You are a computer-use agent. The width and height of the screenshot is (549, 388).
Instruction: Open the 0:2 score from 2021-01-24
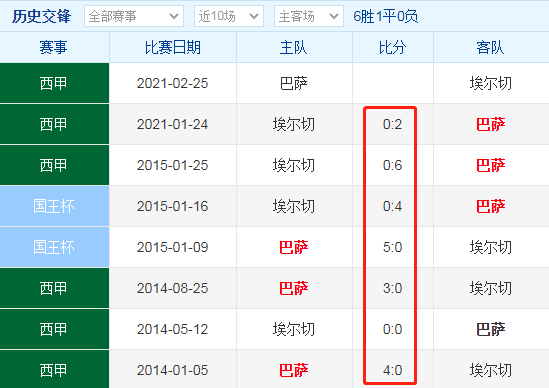(x=392, y=124)
